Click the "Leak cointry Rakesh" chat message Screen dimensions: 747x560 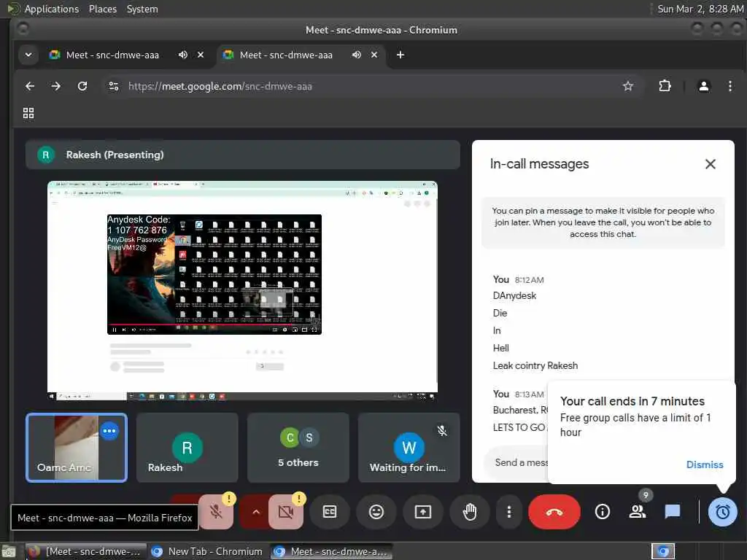(535, 365)
